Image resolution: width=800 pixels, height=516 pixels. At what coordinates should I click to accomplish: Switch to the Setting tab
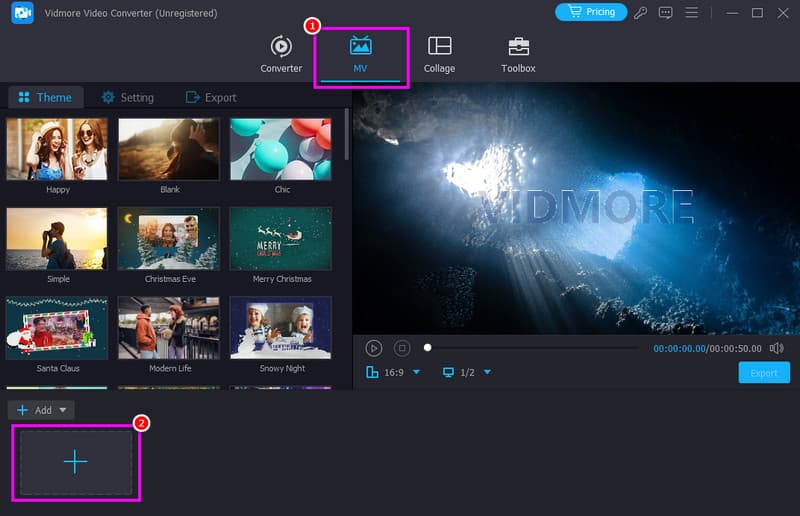[128, 97]
